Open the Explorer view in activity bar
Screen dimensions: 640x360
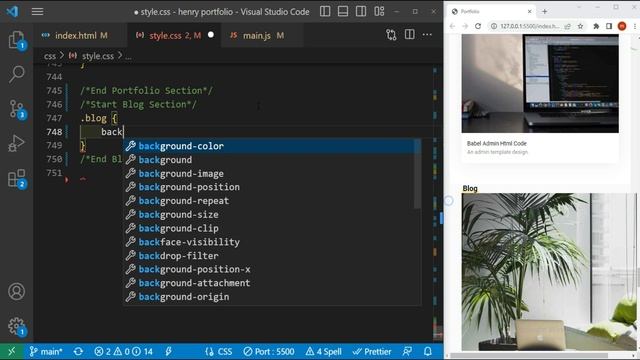click(x=16, y=40)
